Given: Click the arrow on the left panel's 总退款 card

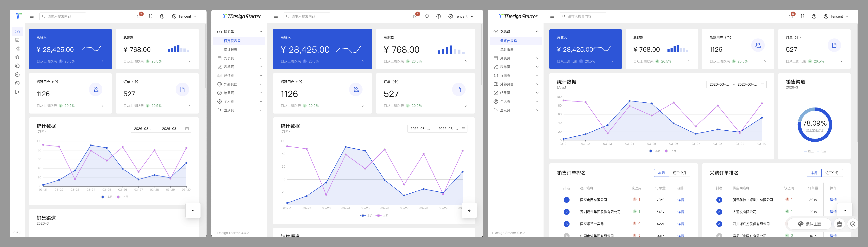Looking at the screenshot, I should point(189,61).
